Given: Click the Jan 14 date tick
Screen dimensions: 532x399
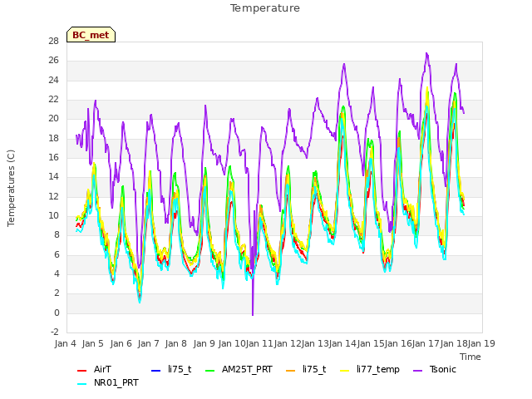Looking at the screenshot, I should tap(342, 343).
